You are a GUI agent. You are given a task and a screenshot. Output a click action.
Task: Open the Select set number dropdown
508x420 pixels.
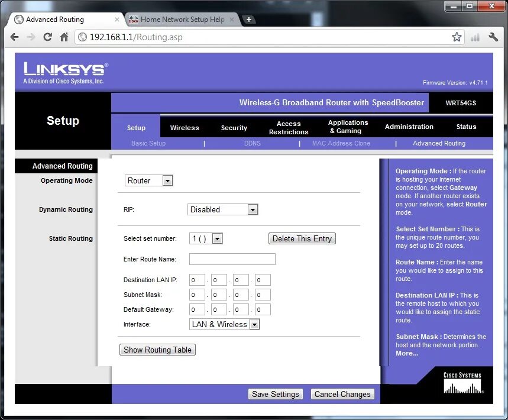206,239
